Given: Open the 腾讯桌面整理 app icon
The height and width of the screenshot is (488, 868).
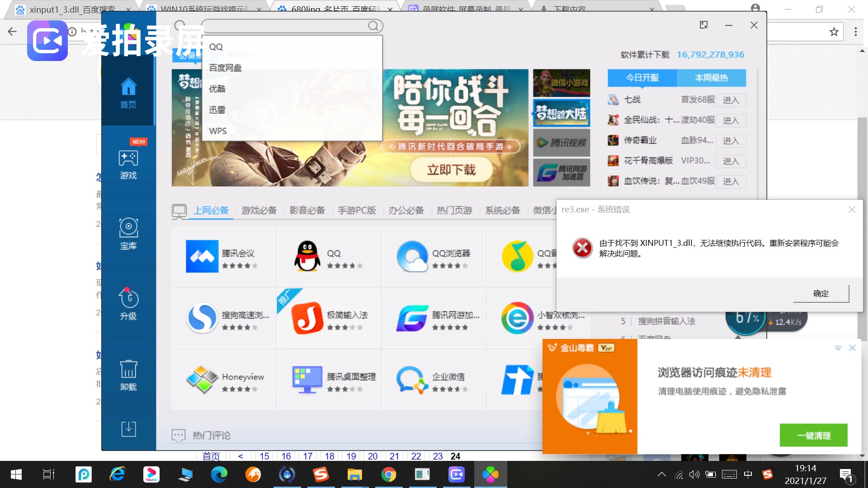Looking at the screenshot, I should pos(307,380).
